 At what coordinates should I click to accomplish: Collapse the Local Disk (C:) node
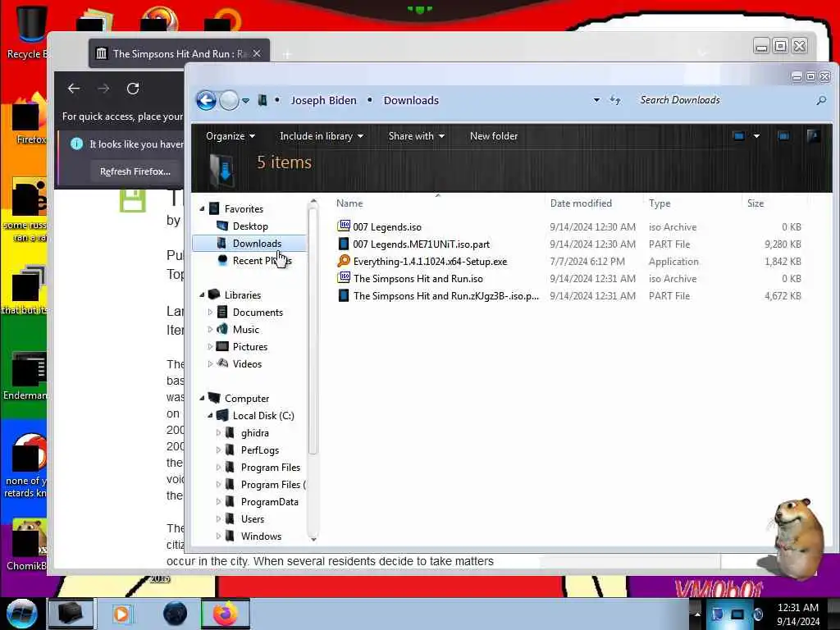210,415
